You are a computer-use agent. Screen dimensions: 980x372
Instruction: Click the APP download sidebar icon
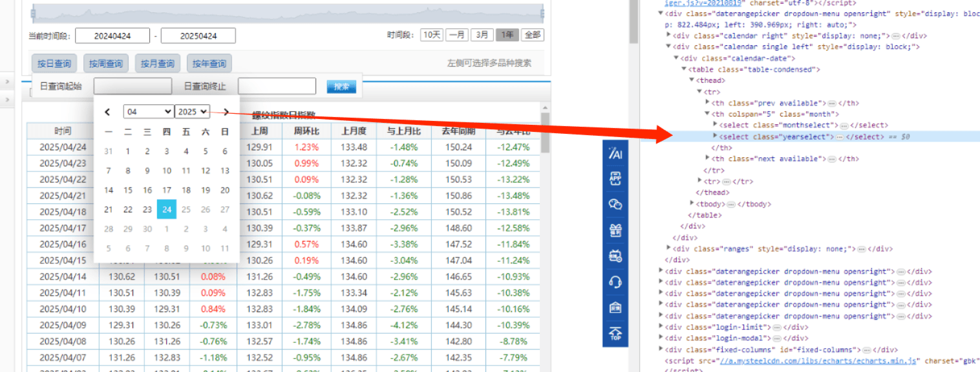(x=615, y=179)
